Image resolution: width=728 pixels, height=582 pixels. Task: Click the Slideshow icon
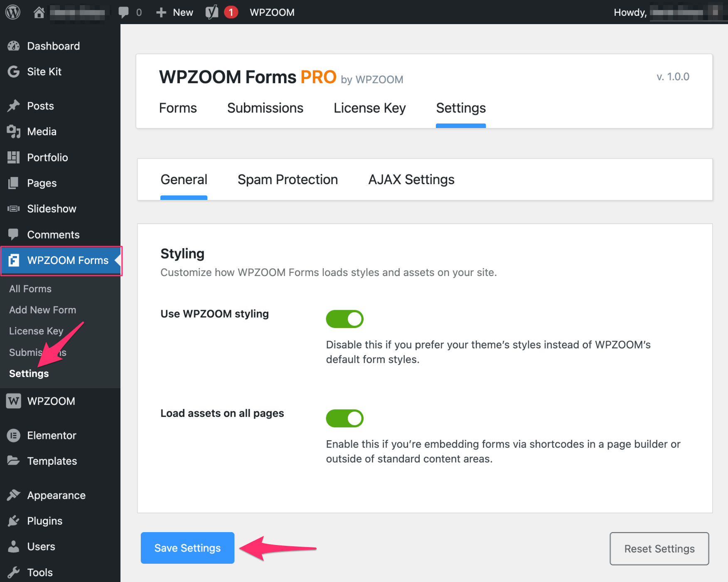pos(14,209)
